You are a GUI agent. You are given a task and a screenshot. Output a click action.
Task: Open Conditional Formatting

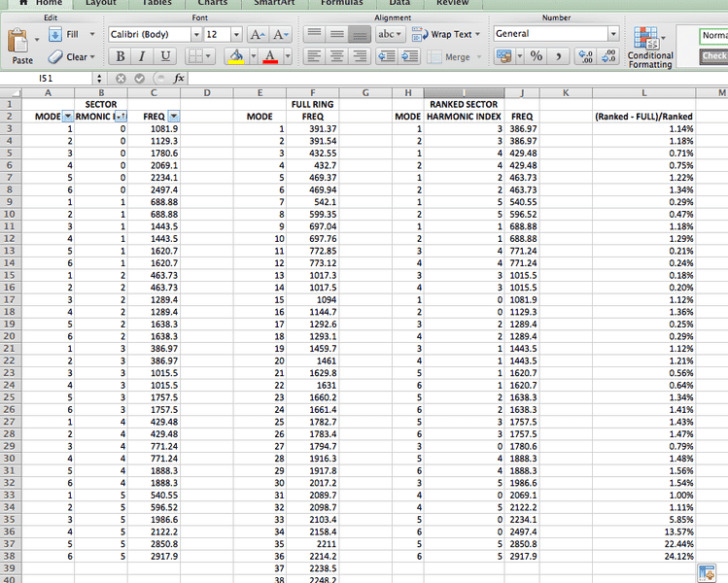pos(649,47)
